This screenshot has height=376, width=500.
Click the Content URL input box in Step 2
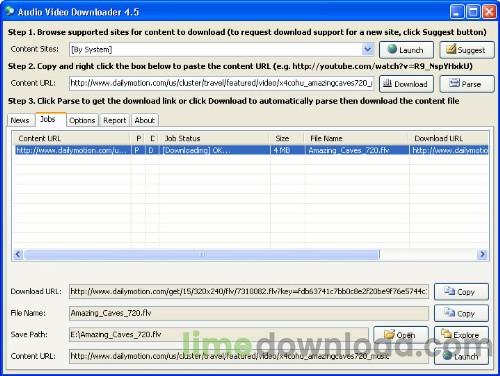[x=221, y=83]
